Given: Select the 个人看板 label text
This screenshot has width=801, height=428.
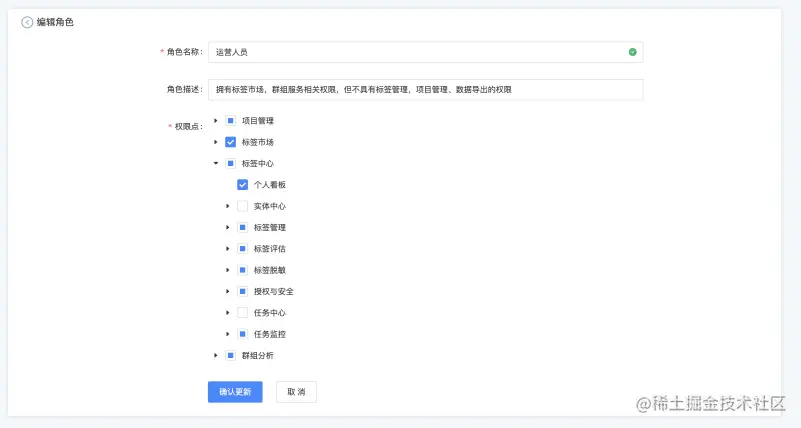Looking at the screenshot, I should click(270, 185).
